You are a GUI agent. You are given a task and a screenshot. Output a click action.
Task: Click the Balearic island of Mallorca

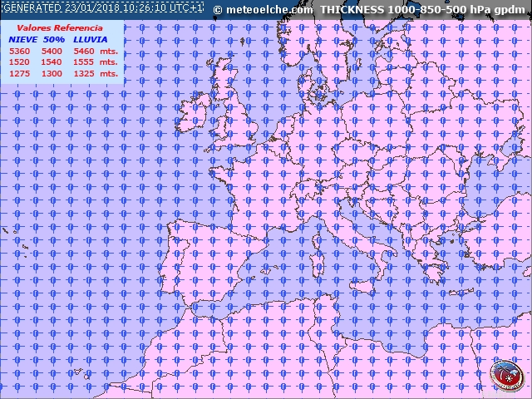(x=264, y=269)
